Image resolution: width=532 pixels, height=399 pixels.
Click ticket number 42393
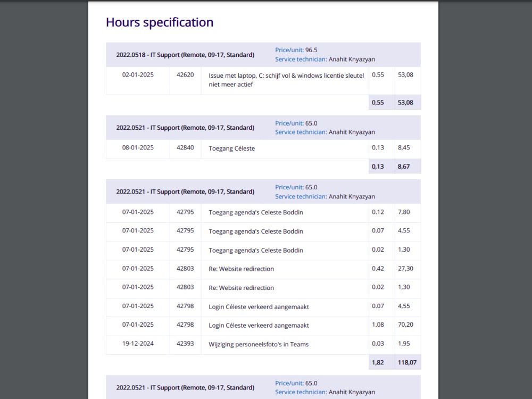[x=185, y=344]
